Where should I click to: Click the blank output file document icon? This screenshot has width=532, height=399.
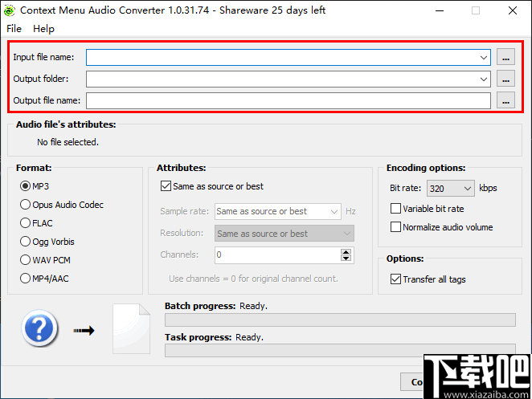[x=131, y=329]
